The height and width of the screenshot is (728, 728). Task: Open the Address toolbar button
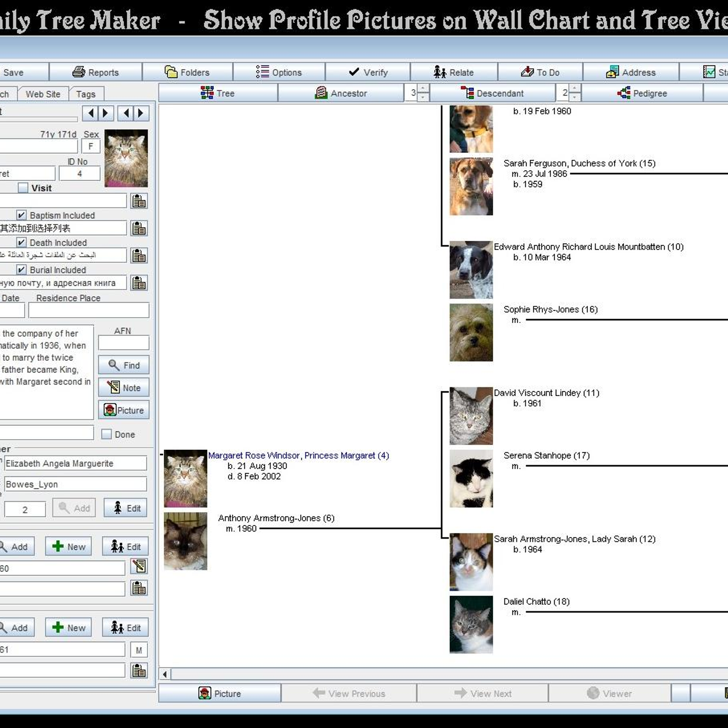pos(631,72)
